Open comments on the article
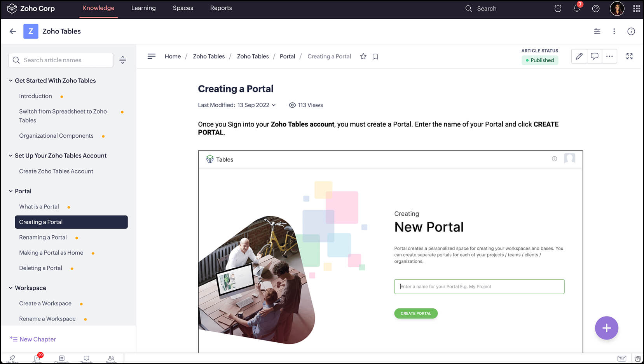 [x=594, y=56]
